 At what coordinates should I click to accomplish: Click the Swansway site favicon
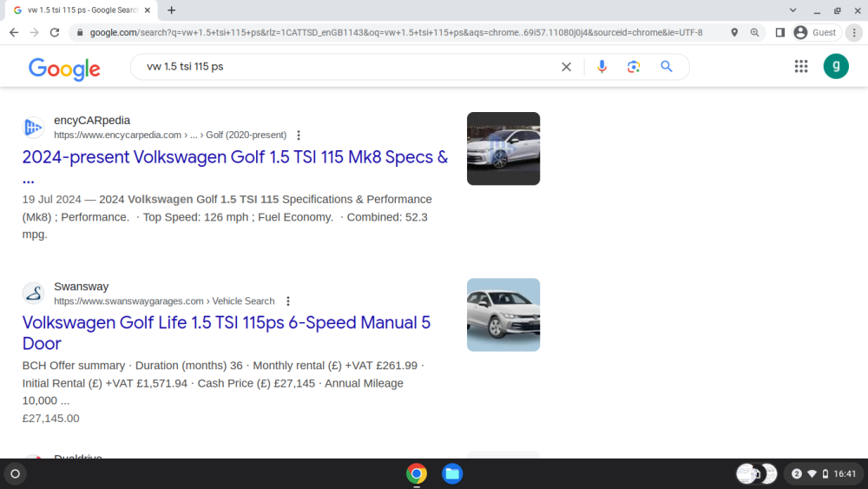tap(33, 293)
